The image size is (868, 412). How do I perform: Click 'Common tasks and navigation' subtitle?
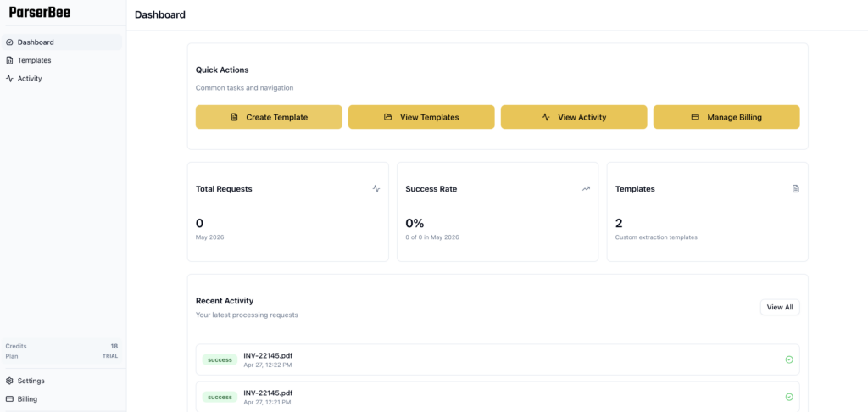point(245,88)
